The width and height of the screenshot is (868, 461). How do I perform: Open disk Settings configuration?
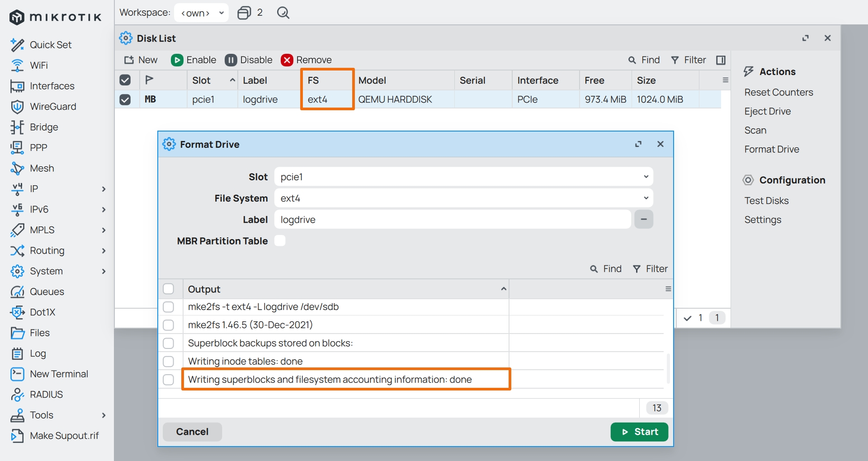point(763,220)
